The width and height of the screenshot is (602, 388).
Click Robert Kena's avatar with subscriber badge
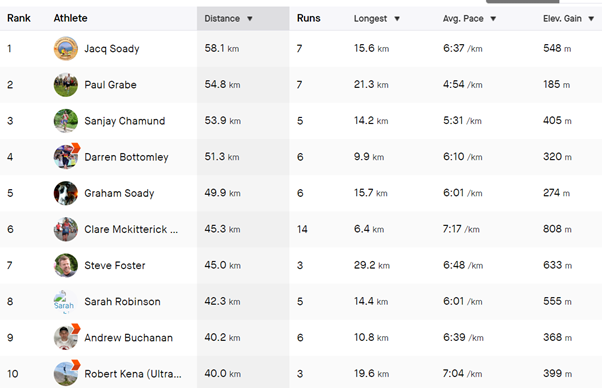(x=66, y=373)
